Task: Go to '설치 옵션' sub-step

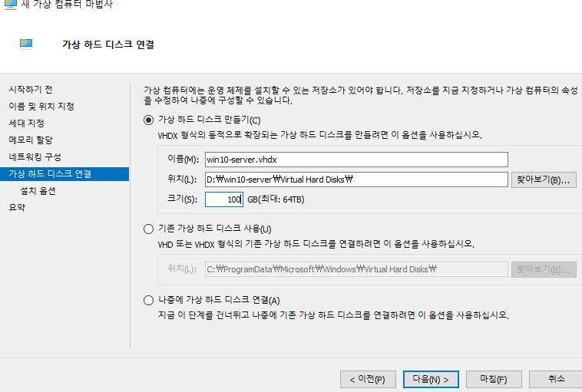Action: (x=38, y=191)
